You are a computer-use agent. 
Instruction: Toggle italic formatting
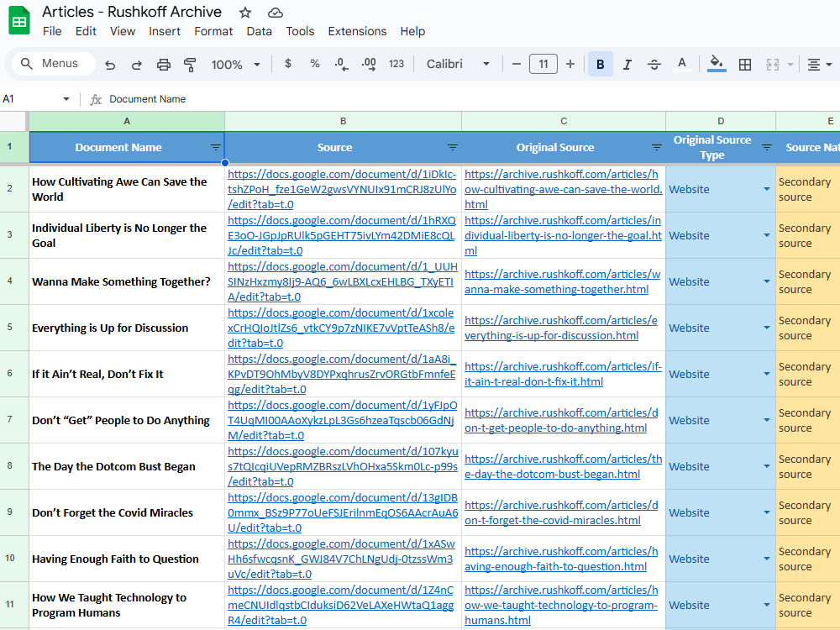(x=627, y=65)
